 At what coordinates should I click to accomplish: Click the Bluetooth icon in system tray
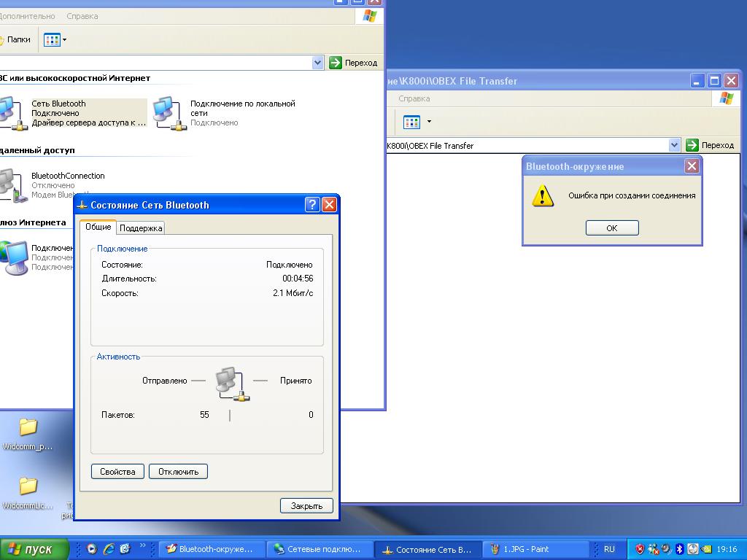(x=679, y=549)
